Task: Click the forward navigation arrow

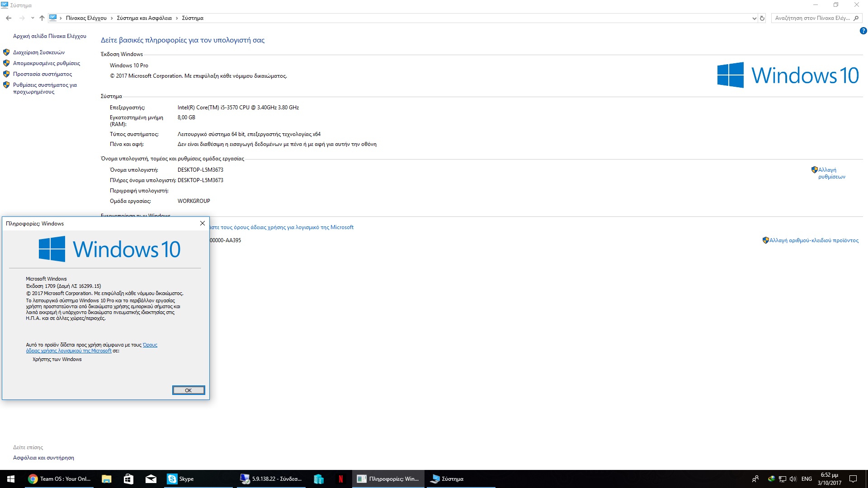Action: coord(22,18)
